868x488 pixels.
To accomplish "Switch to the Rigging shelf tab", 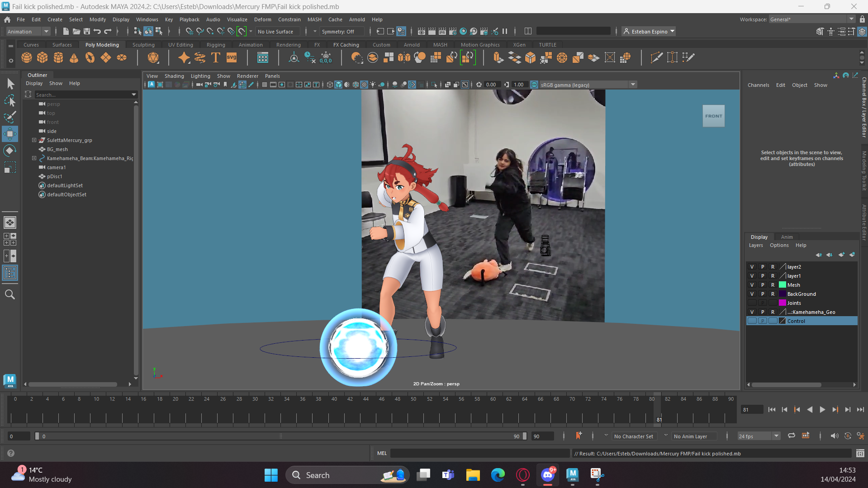I will [x=216, y=45].
